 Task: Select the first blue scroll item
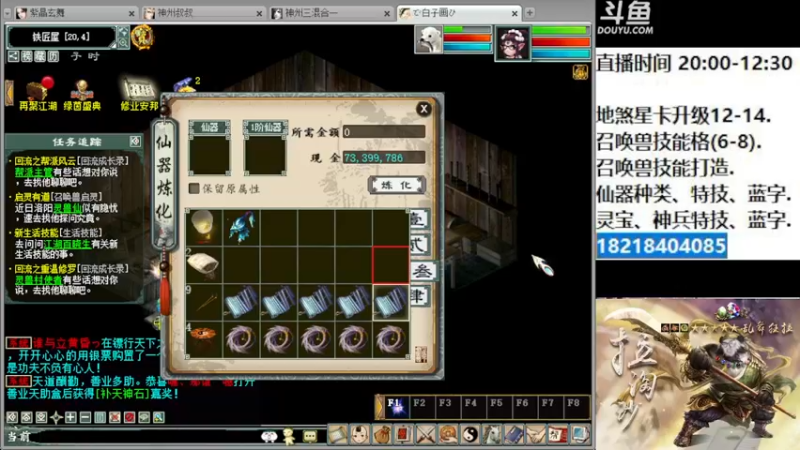pyautogui.click(x=241, y=302)
